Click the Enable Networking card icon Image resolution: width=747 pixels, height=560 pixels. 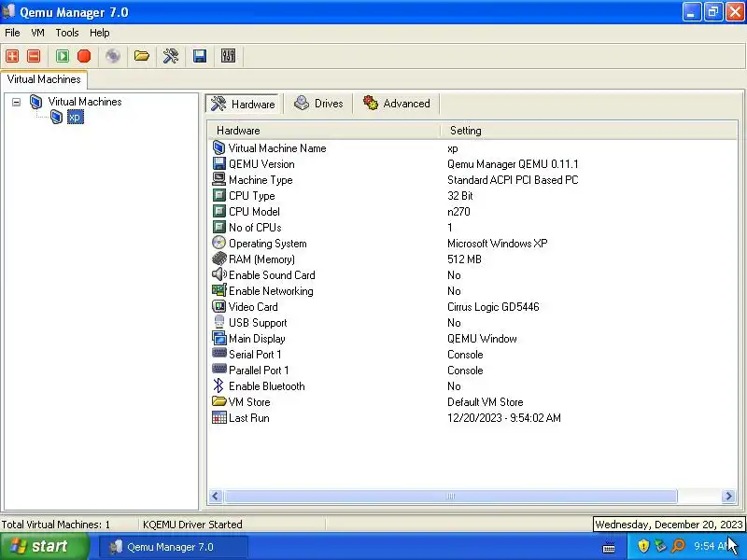[x=219, y=290]
